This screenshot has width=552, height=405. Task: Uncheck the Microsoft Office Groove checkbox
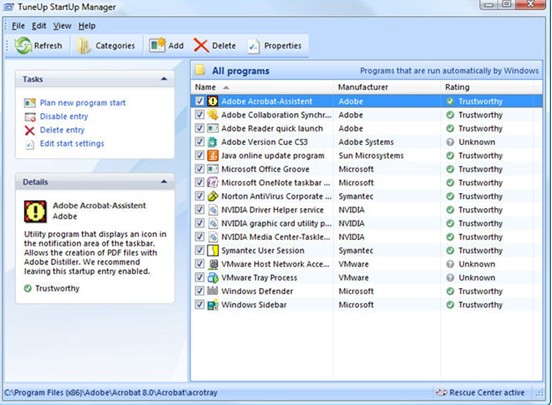point(200,169)
